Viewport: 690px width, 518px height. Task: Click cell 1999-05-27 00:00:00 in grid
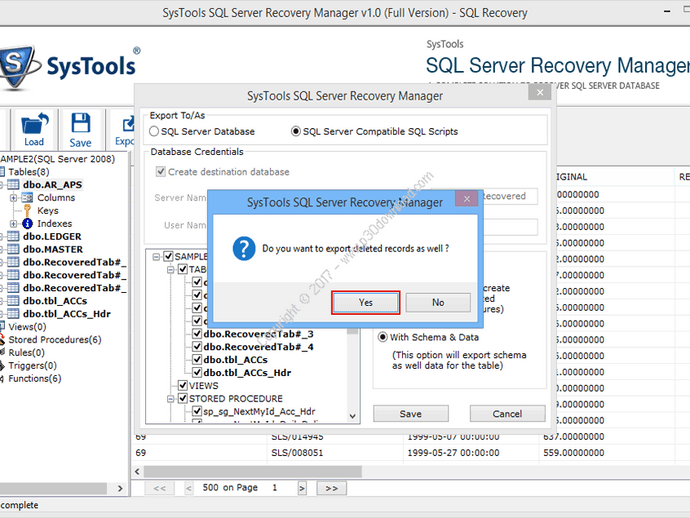(x=453, y=452)
